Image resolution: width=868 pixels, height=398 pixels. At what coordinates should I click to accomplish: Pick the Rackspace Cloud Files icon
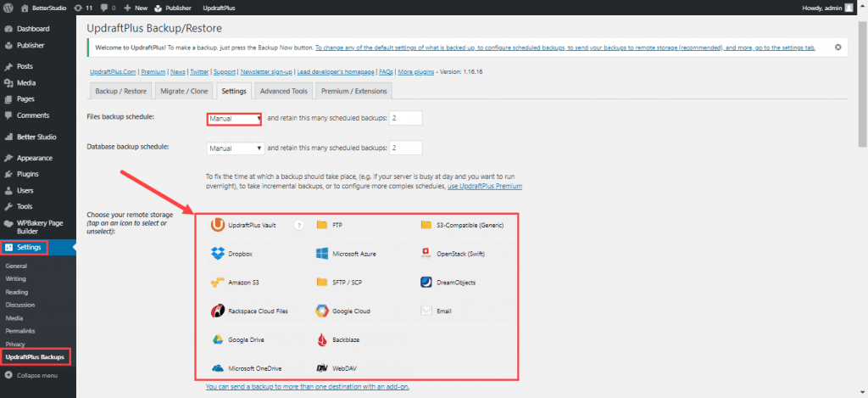click(x=218, y=311)
